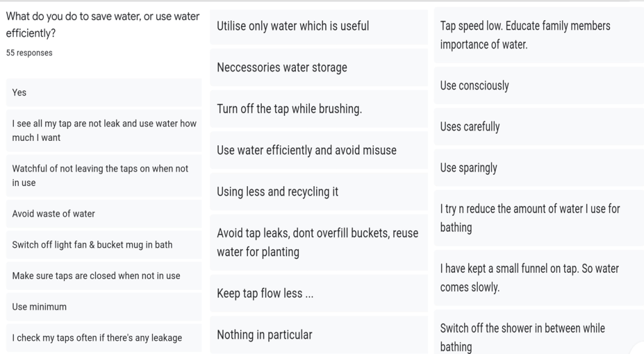This screenshot has height=354, width=644.
Task: Click "Turn off the tap while brushing" response
Action: click(x=319, y=109)
